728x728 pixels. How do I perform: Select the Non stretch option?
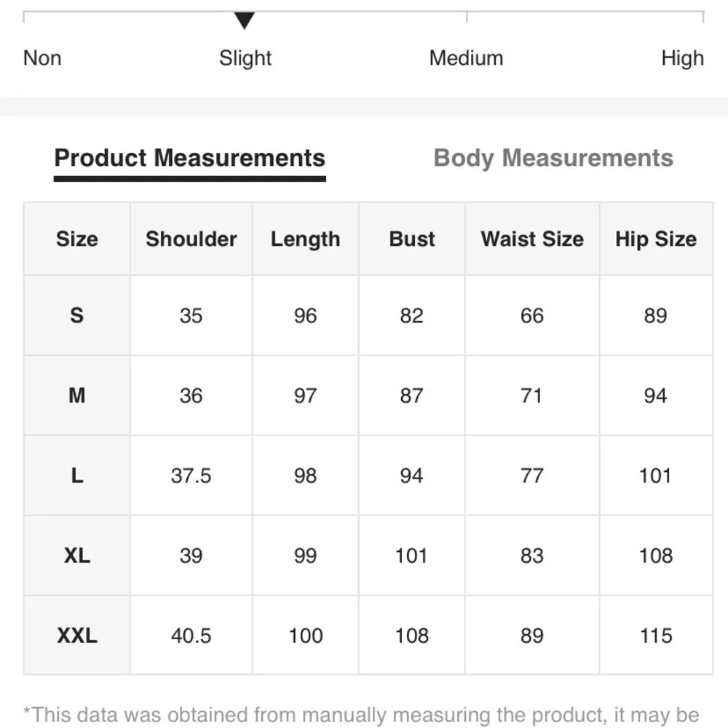(41, 58)
